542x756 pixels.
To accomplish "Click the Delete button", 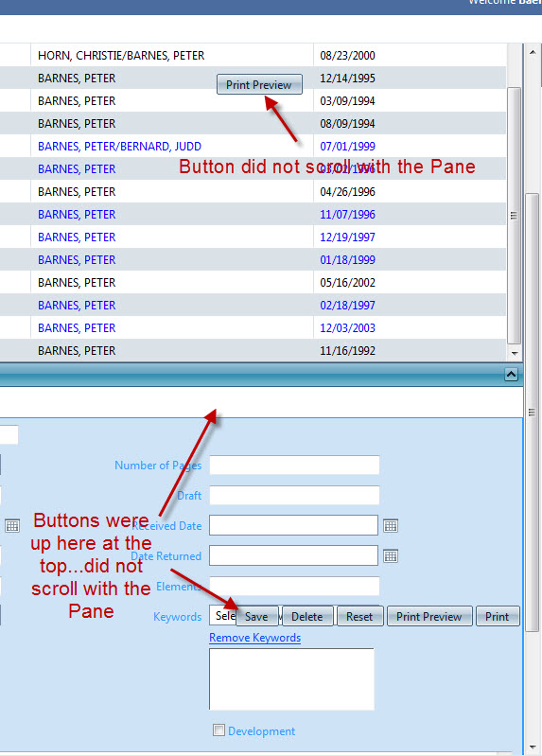I will (x=307, y=617).
